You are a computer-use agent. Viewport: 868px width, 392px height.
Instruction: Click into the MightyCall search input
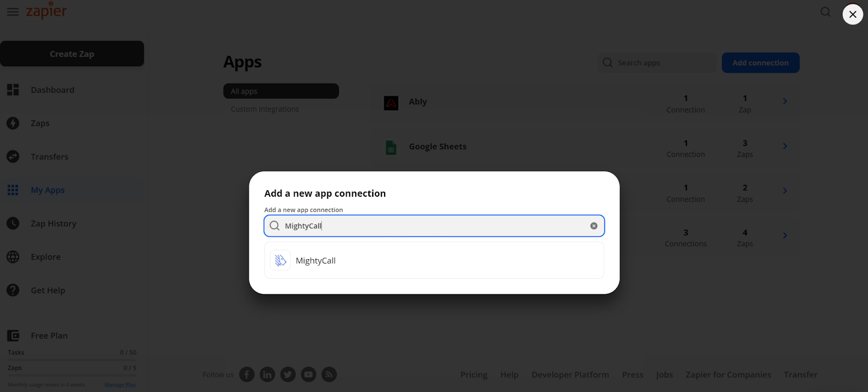point(434,226)
